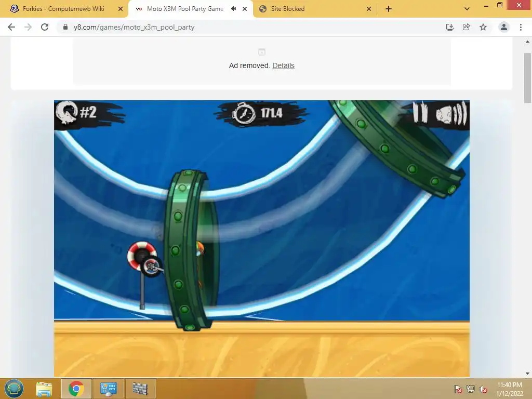Restart level using the #2 retry icon
532x399 pixels.
coord(67,113)
